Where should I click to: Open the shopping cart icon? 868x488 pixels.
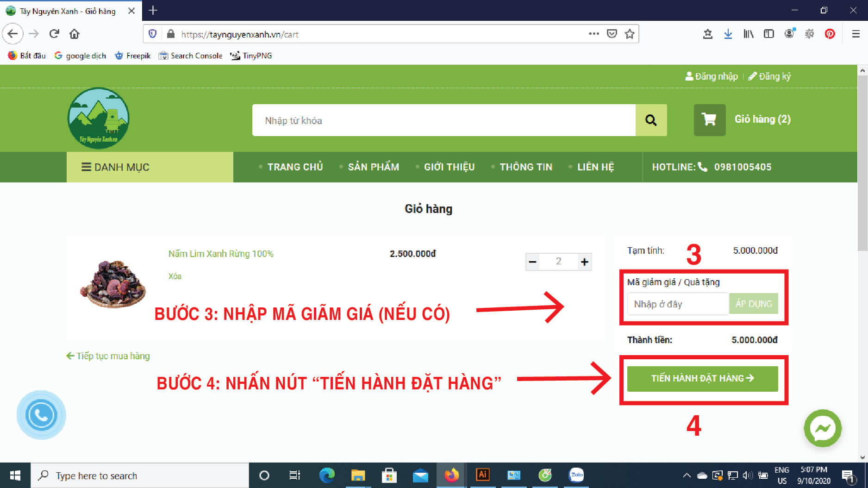click(709, 120)
